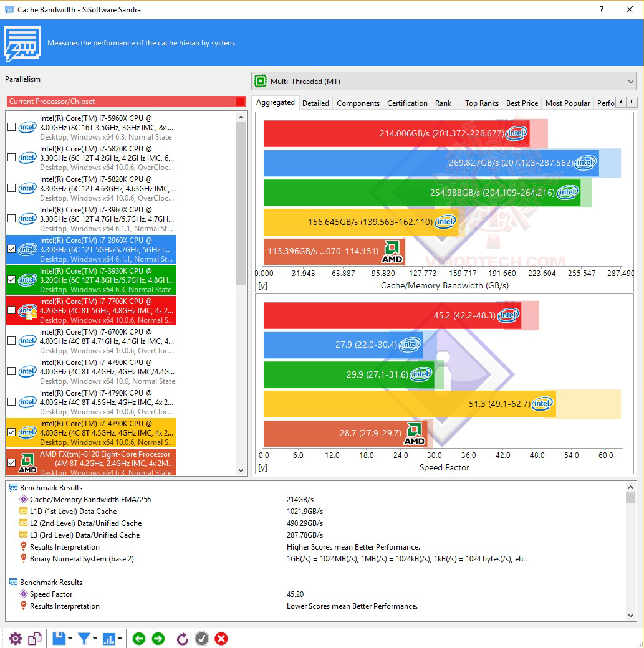Image resolution: width=644 pixels, height=648 pixels.
Task: Toggle the i7-7700K CPU checkbox
Action: pos(12,310)
